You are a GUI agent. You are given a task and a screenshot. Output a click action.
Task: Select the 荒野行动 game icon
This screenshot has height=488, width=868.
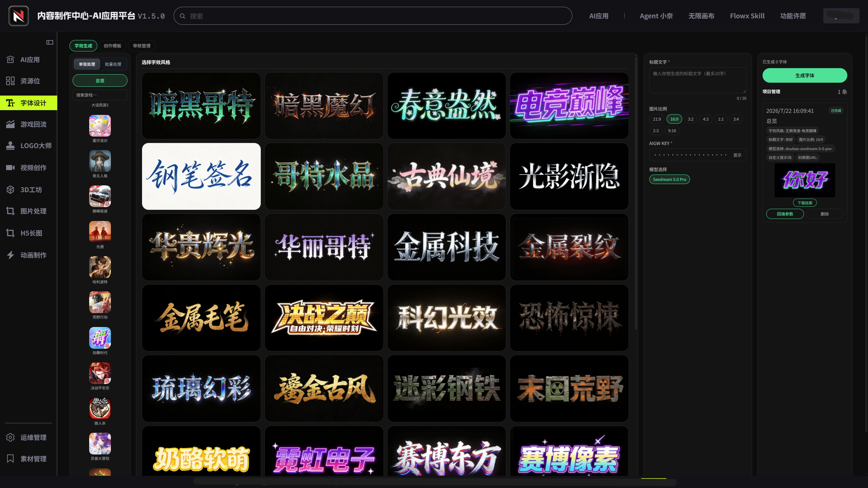[100, 302]
